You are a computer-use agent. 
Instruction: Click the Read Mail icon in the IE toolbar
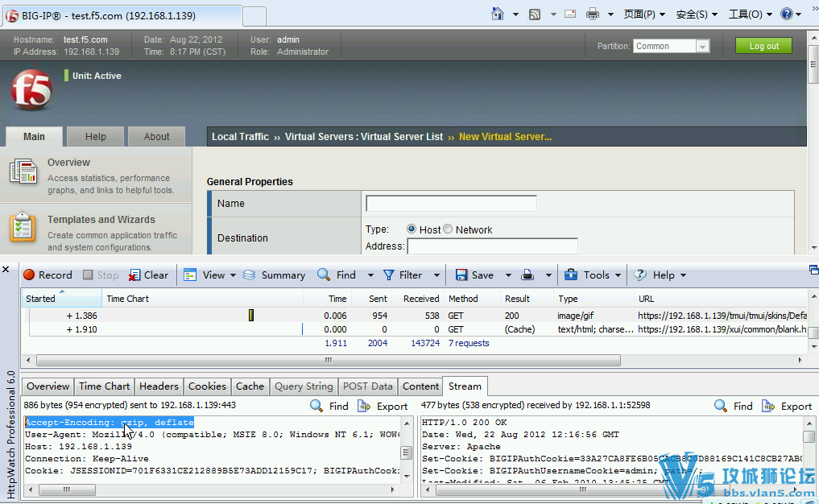570,14
